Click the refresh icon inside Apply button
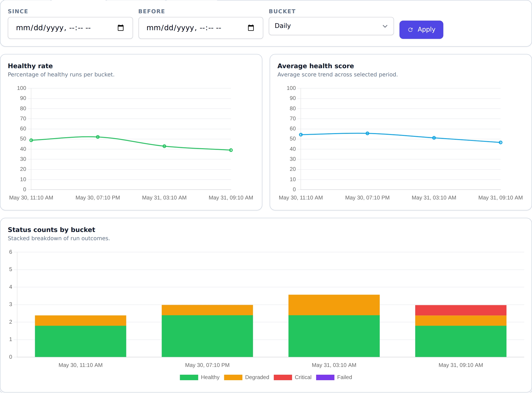 (x=410, y=30)
